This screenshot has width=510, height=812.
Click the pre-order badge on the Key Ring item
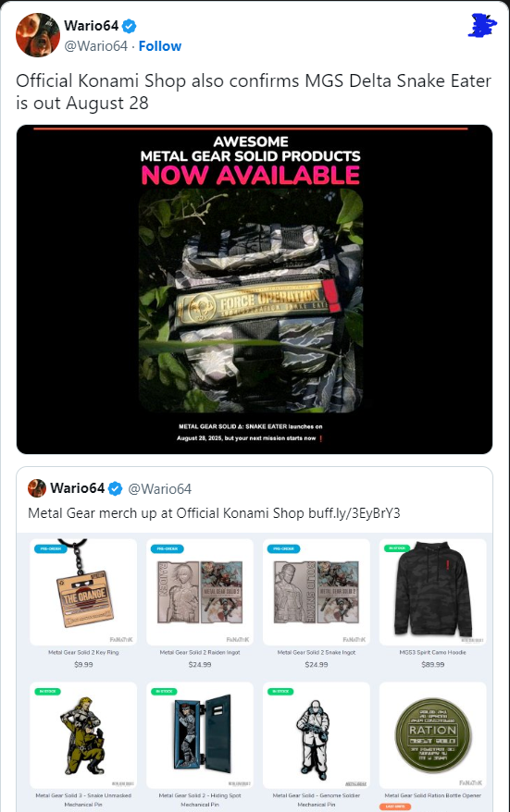[x=50, y=548]
